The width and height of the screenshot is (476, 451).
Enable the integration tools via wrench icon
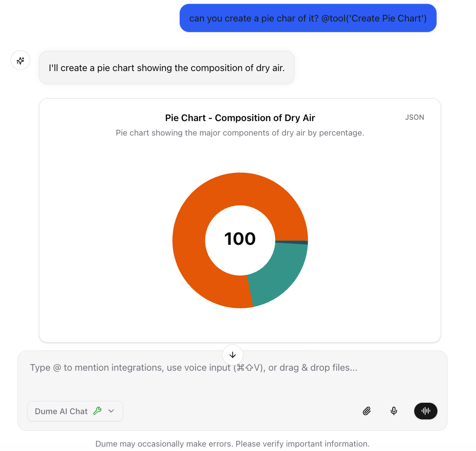(97, 411)
